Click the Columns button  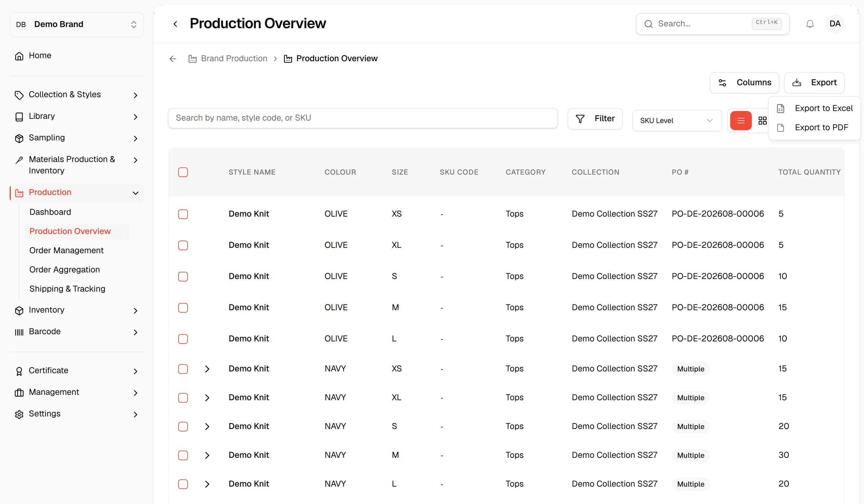(x=744, y=82)
